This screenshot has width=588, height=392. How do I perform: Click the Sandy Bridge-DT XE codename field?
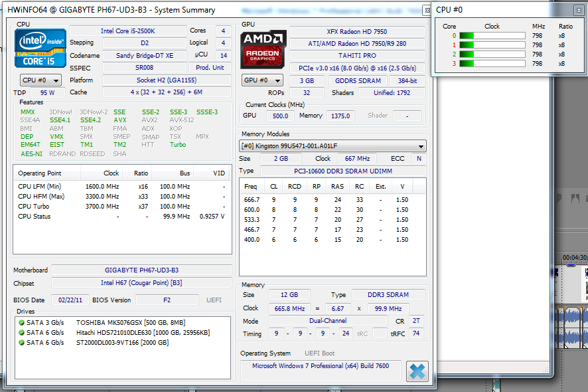click(145, 56)
